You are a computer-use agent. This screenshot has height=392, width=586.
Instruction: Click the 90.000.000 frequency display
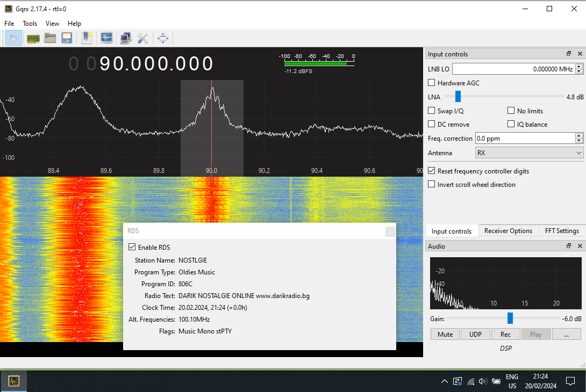point(141,63)
